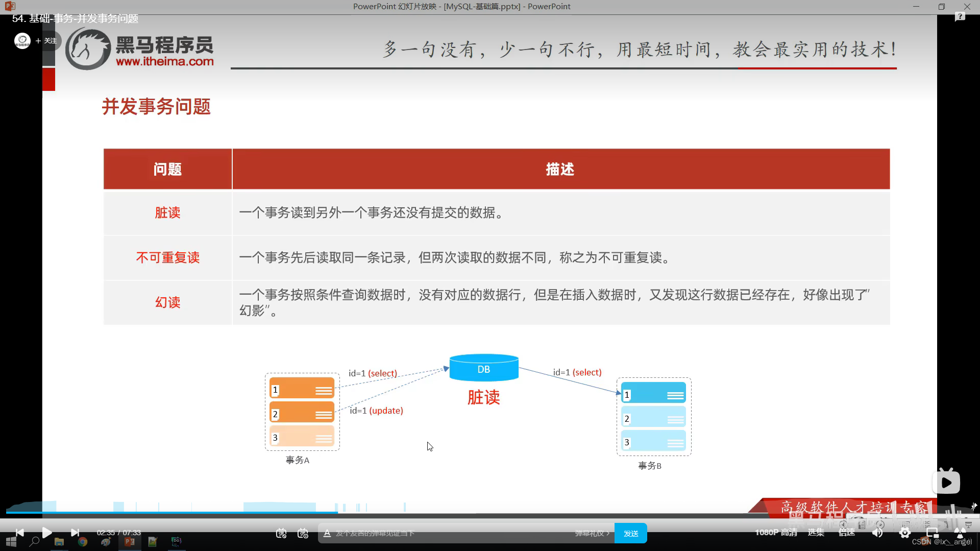Image resolution: width=980 pixels, height=551 pixels.
Task: Type in the danmaku comment field
Action: coord(459,533)
